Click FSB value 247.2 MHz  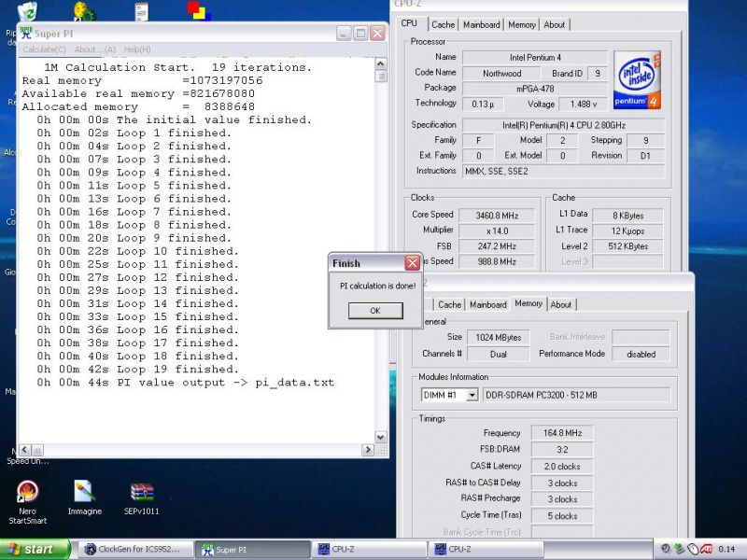coord(497,246)
